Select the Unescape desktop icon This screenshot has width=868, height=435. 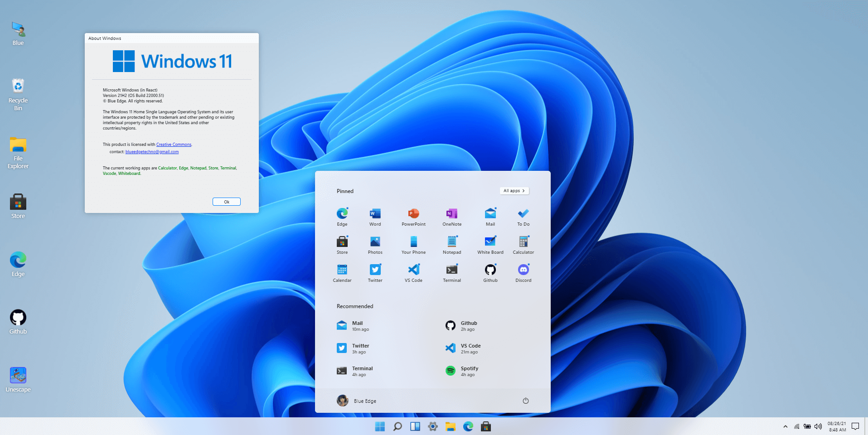[18, 380]
